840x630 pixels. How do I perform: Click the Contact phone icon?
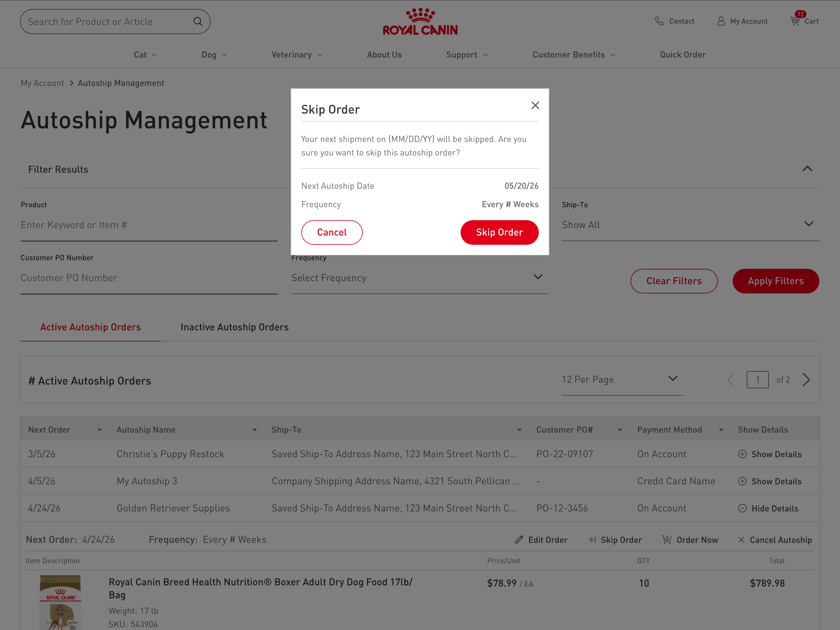[x=660, y=21]
